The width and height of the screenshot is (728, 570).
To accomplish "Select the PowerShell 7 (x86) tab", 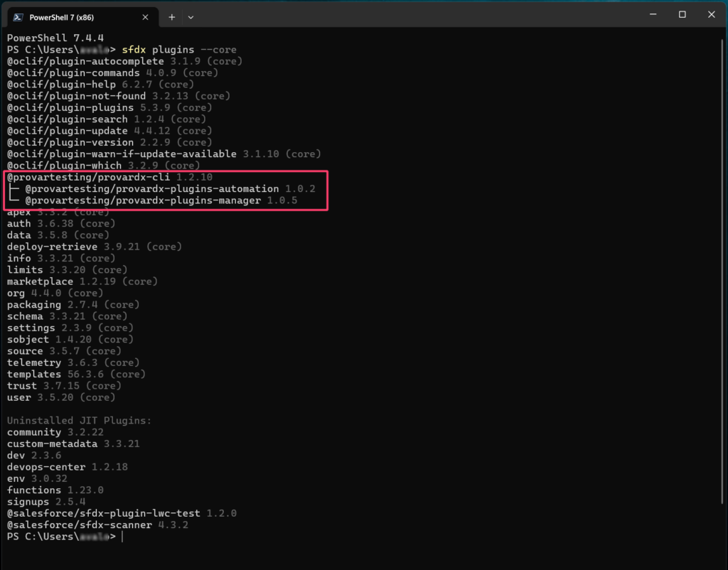I will click(x=83, y=17).
